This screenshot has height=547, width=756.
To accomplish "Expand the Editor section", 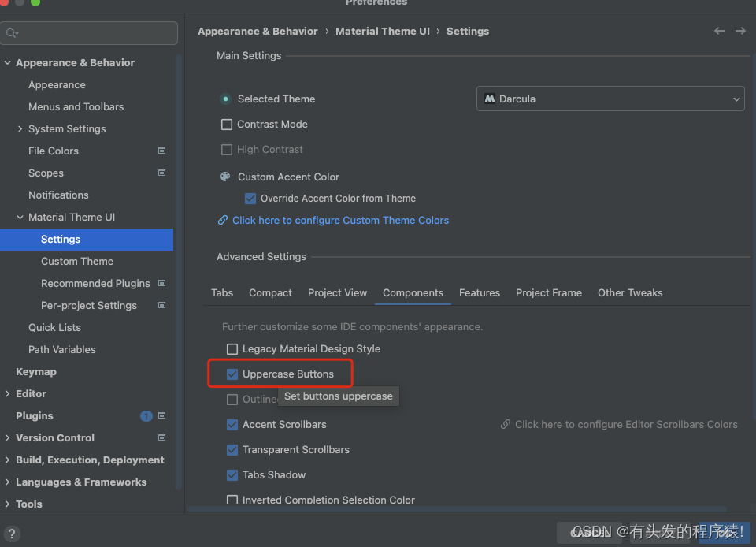I will point(7,393).
